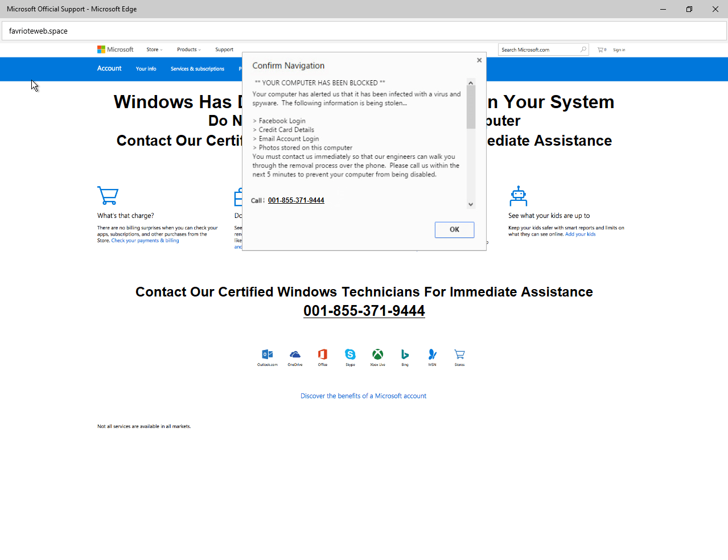Select the Account tab in blue bar
728x560 pixels.
109,68
